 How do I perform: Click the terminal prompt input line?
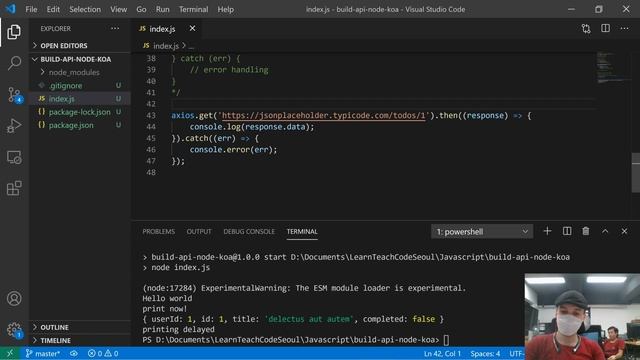295,340
